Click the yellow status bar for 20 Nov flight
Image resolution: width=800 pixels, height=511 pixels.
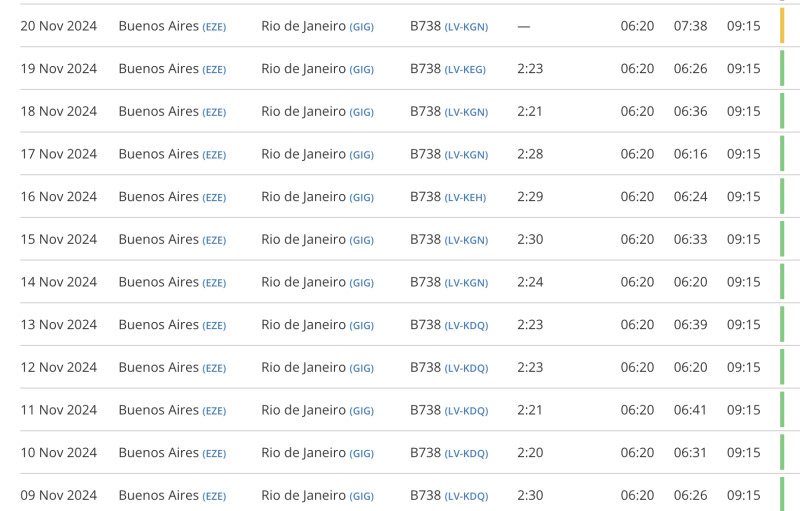pos(782,26)
